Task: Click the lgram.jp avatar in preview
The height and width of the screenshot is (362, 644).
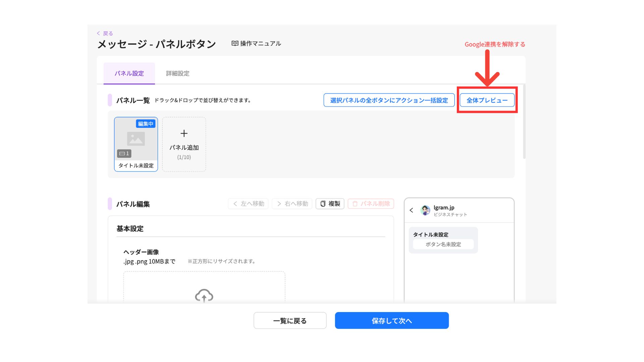Action: [x=425, y=210]
